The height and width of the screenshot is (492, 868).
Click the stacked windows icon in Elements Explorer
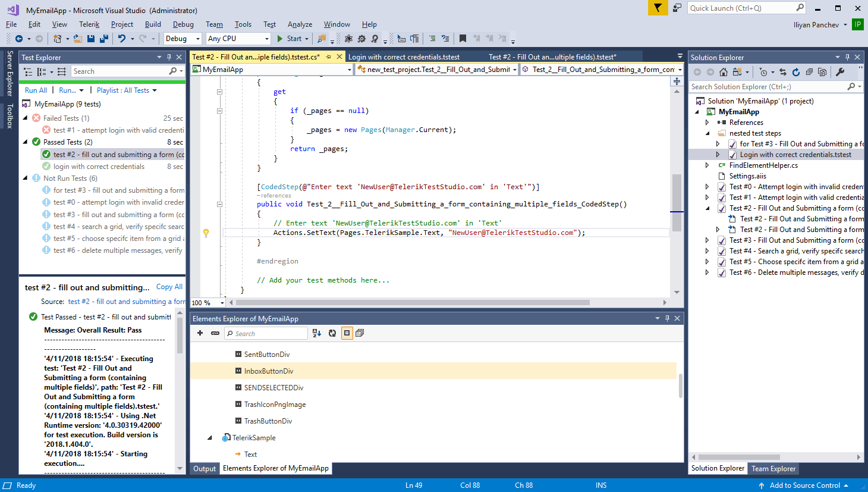point(360,333)
